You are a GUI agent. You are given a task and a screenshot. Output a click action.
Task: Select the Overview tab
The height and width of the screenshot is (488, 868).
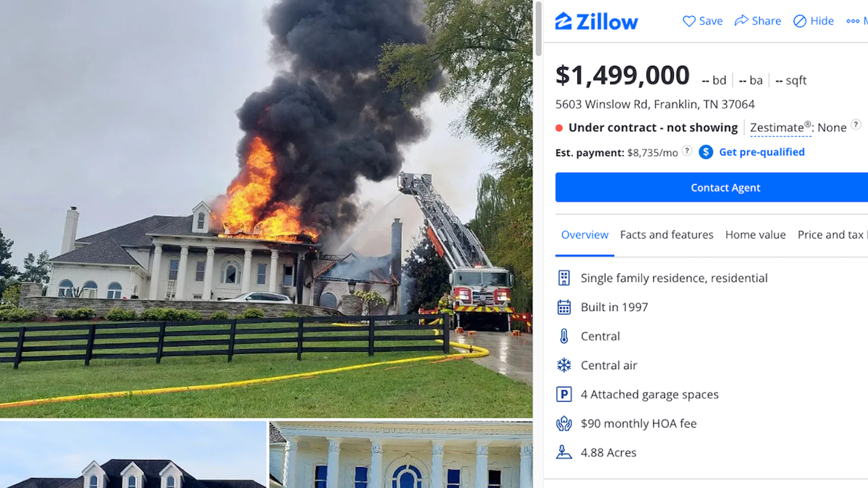pos(585,235)
